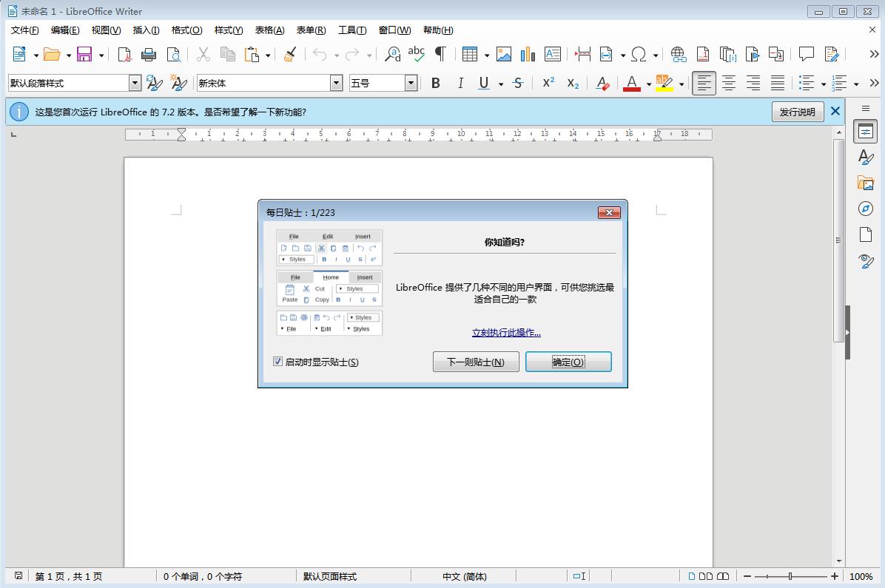
Task: Run spelling check abc icon
Action: pyautogui.click(x=417, y=54)
